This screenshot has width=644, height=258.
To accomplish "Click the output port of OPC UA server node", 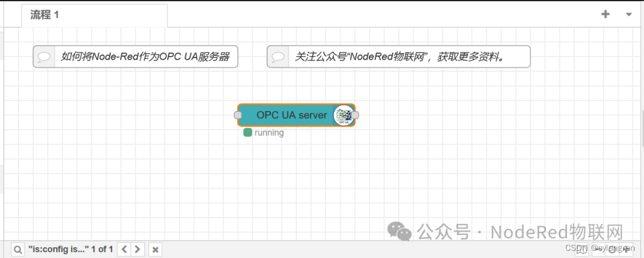I will (x=355, y=115).
